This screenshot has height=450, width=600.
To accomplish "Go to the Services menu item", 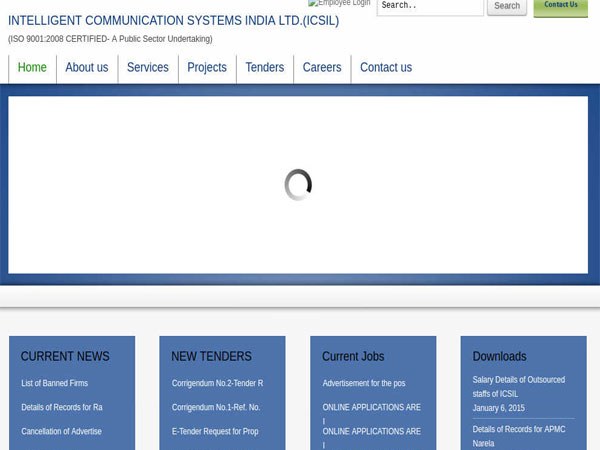I will (148, 68).
